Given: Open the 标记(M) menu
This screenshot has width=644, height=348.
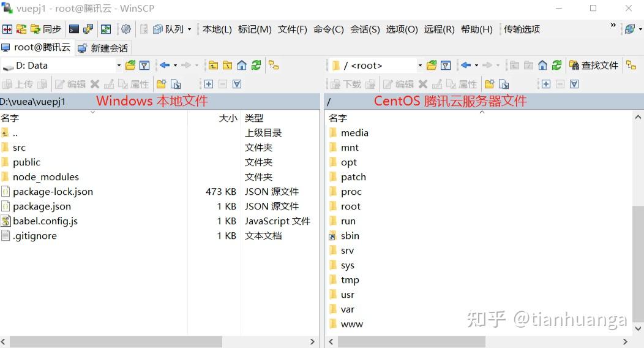Looking at the screenshot, I should [x=255, y=29].
